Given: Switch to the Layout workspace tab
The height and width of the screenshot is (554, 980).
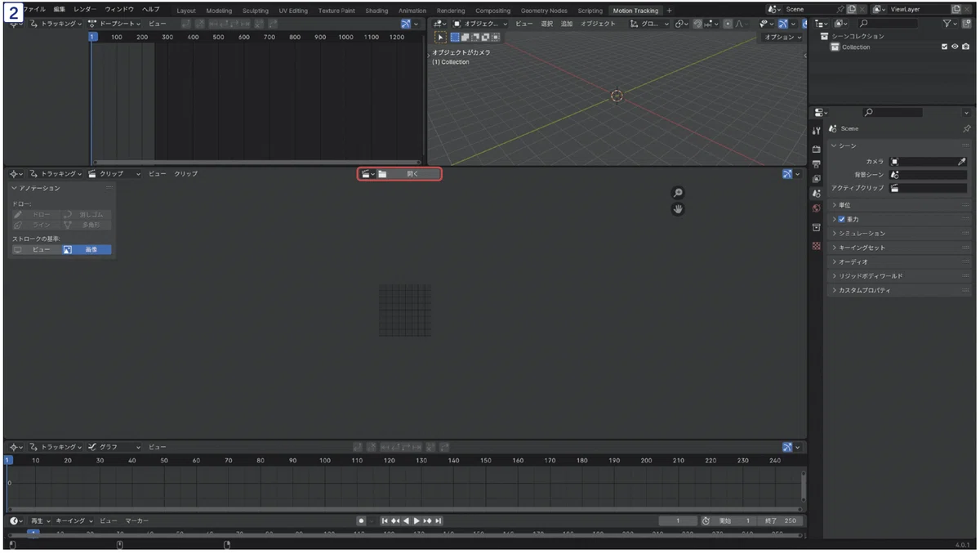Looking at the screenshot, I should coord(186,11).
